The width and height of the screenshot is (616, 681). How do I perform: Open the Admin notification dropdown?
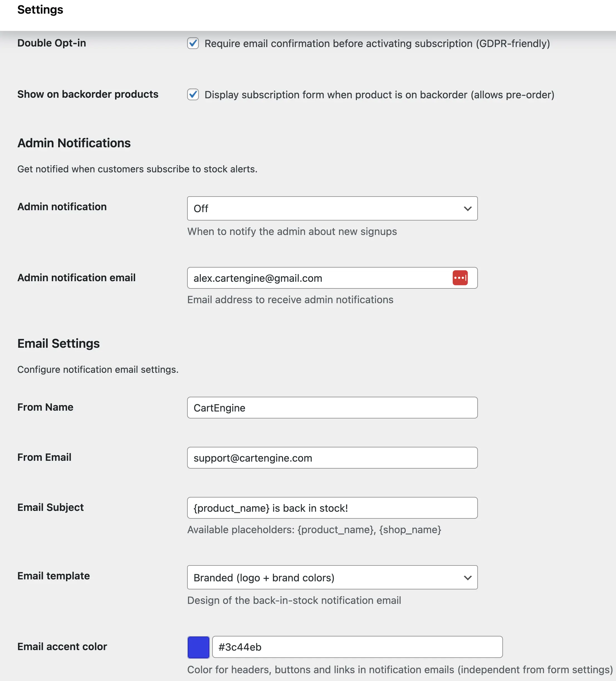point(332,209)
